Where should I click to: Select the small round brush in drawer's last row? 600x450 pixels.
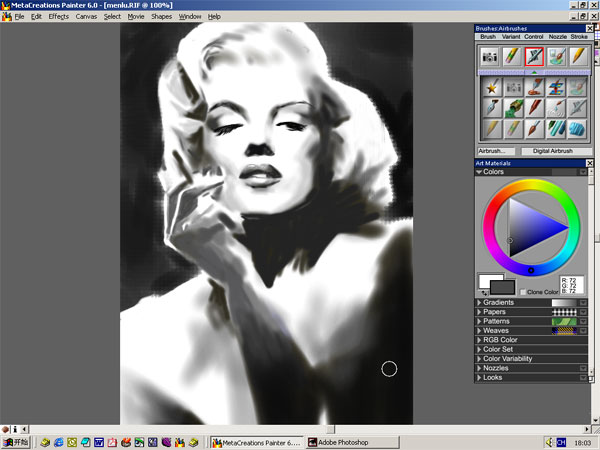[x=535, y=129]
